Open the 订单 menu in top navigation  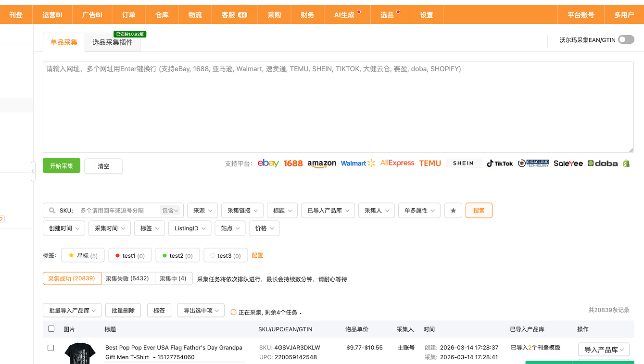point(128,15)
